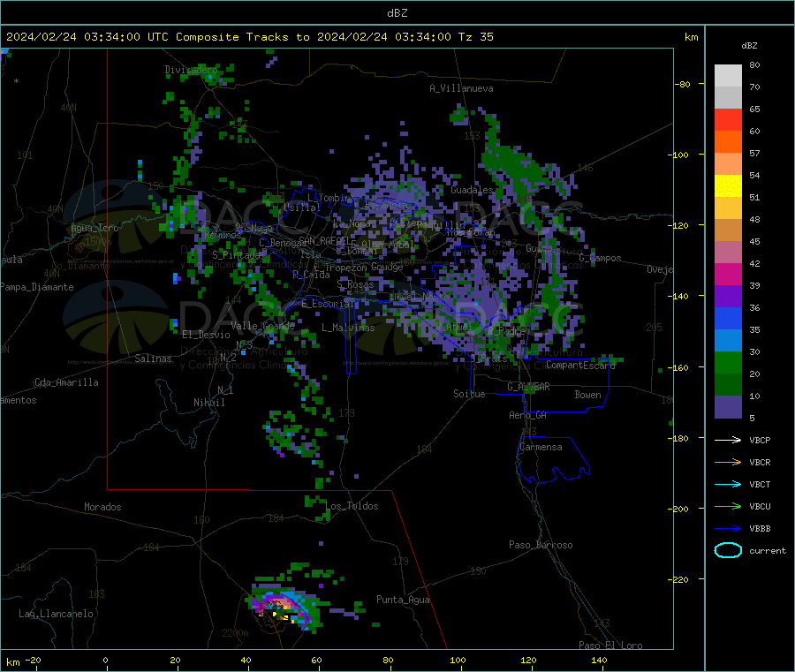Viewport: 795px width, 672px height.
Task: Pick the purple swatch between 39 and 36
Action: (728, 297)
